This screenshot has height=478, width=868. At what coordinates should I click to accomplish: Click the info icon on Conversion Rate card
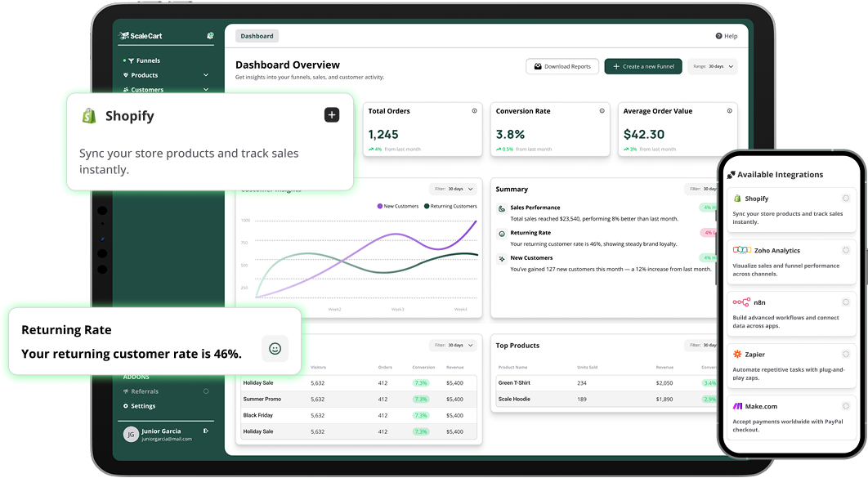point(602,110)
